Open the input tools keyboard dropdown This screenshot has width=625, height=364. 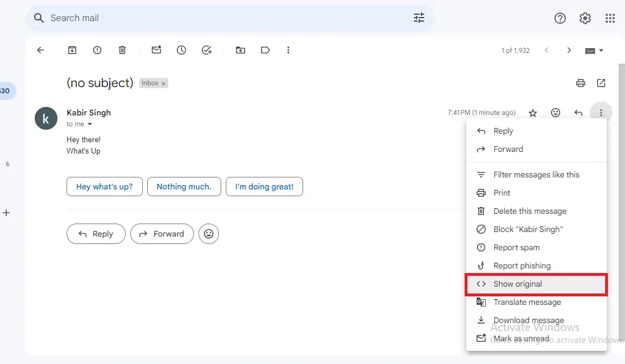tap(594, 50)
